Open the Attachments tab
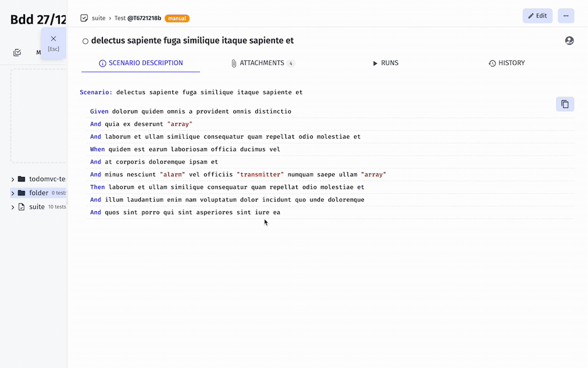 pos(263,63)
